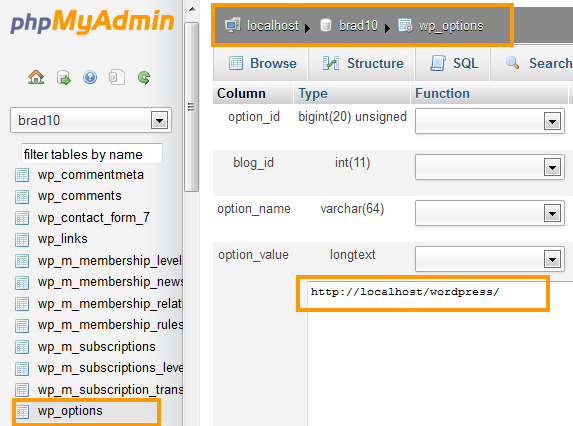Click table icon beside wp_m_subscriptions_leve
Viewport: 573px width, 426px height.
coord(22,369)
